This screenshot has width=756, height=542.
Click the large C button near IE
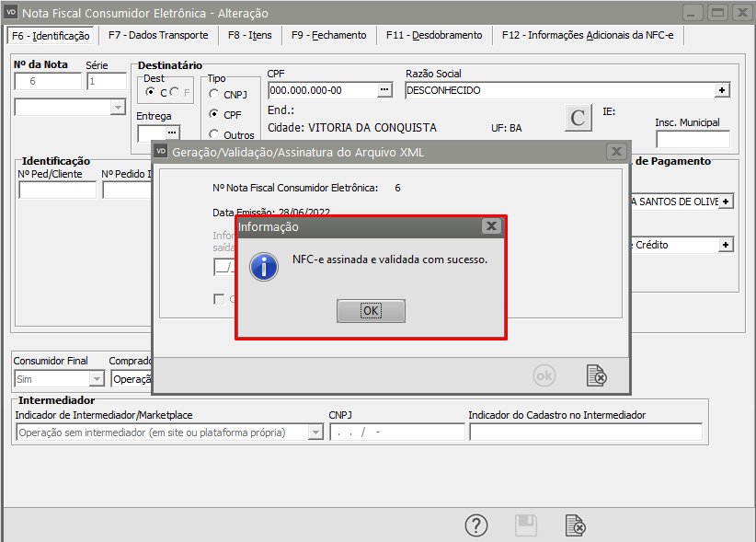click(x=578, y=118)
